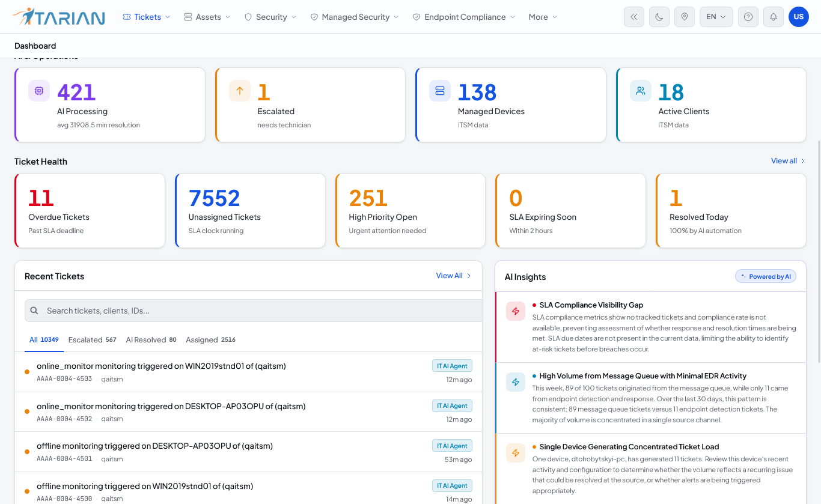Expand the More menu
The width and height of the screenshot is (821, 504).
pos(543,17)
